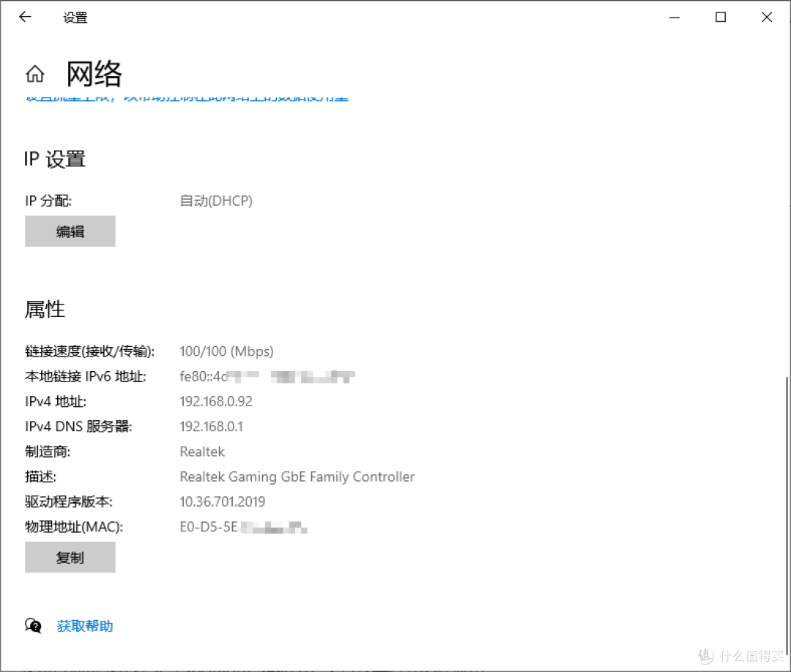Screen dimensions: 791x672
Task: Select the DNS server value 192.168.0.1
Action: tap(212, 427)
